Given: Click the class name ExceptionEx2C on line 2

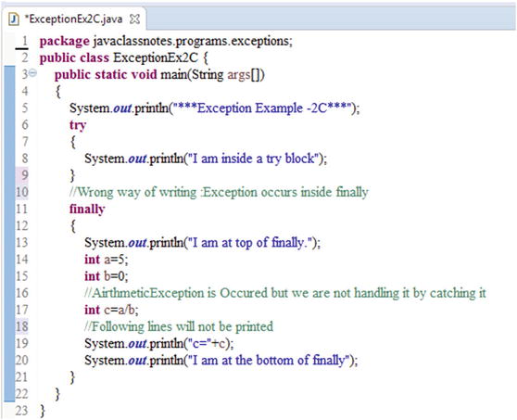Looking at the screenshot, I should click(x=156, y=58).
